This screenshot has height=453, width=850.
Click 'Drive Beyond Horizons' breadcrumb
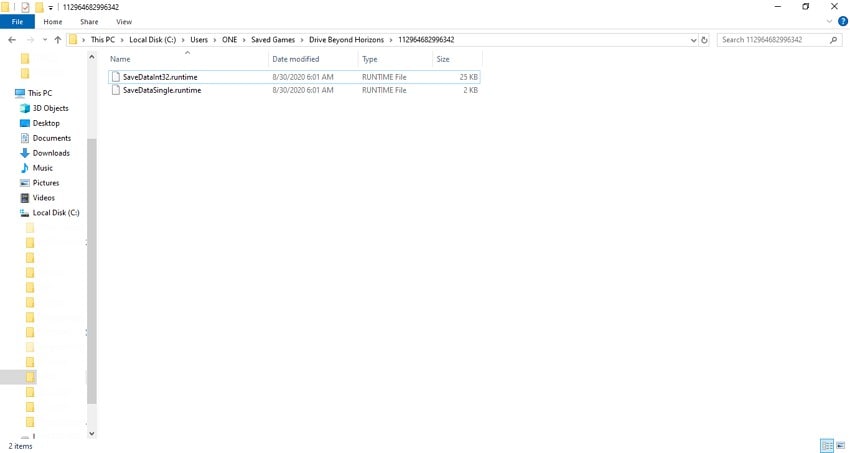coord(346,40)
